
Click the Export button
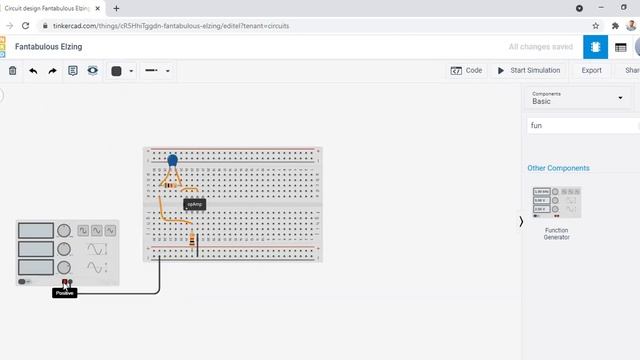click(591, 71)
